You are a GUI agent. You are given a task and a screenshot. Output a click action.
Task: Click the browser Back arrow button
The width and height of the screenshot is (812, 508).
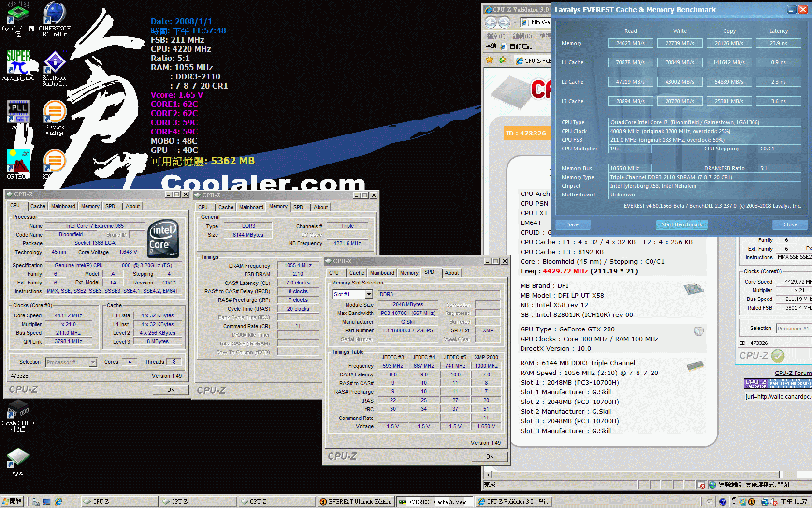coord(491,22)
